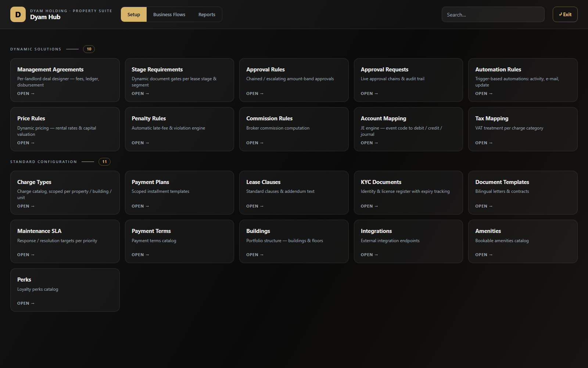Image resolution: width=588 pixels, height=368 pixels.
Task: Click 'VAT treatment per charge category' text
Action: click(509, 128)
